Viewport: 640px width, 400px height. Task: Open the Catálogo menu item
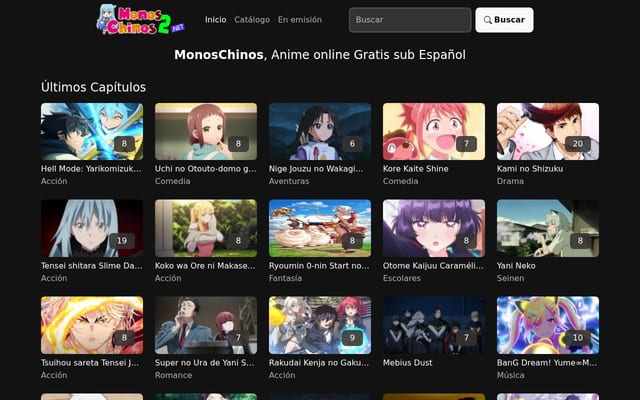pyautogui.click(x=252, y=20)
